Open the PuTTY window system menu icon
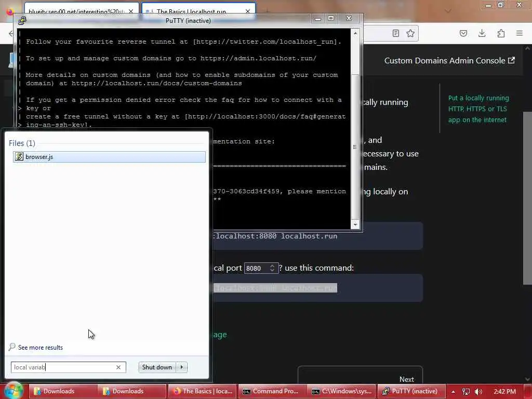532x399 pixels. pyautogui.click(x=22, y=21)
